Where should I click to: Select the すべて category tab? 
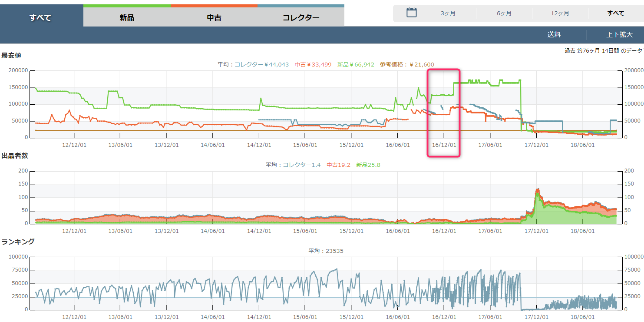pos(40,18)
